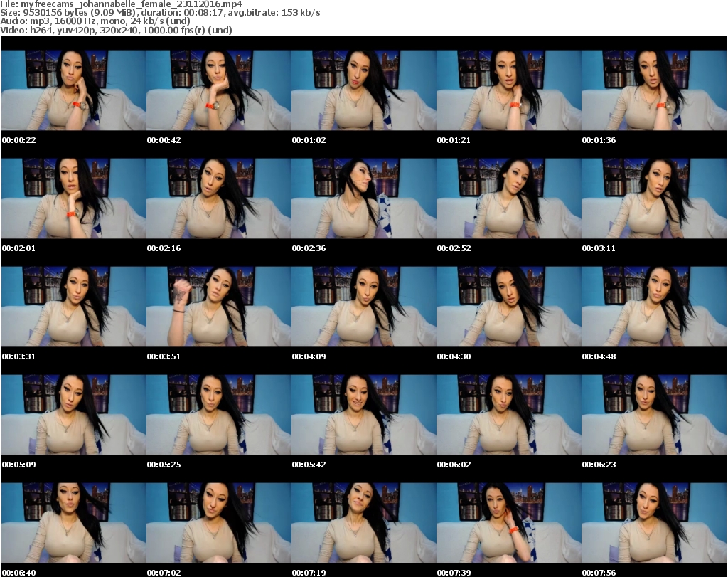Pick the video frame at 00:03:51
Screen dimensions: 728x577
[x=219, y=307]
